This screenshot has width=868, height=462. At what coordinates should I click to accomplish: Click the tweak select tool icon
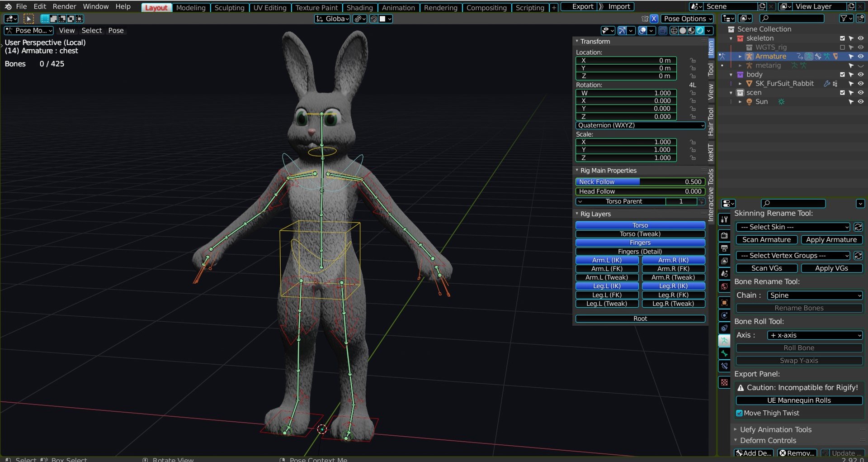(x=28, y=19)
